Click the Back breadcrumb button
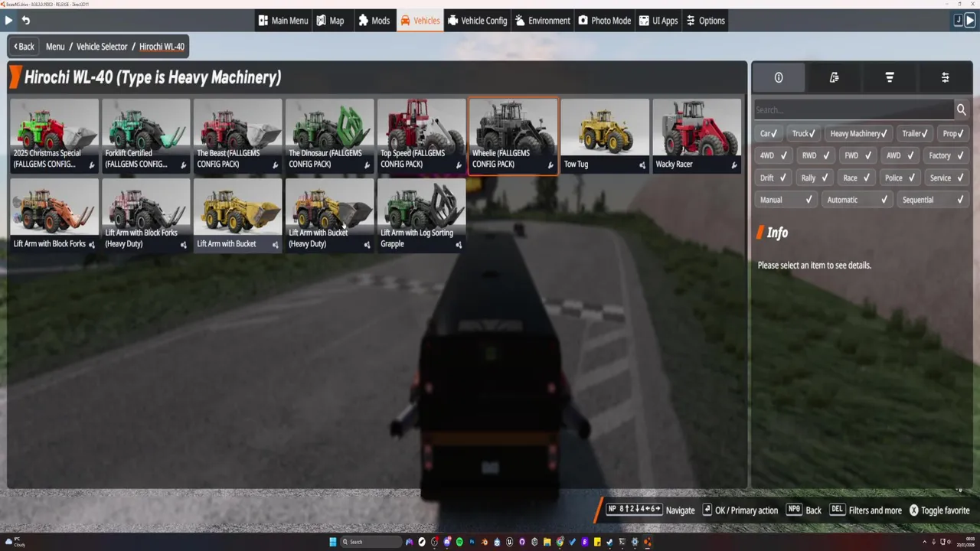Viewport: 980px width, 551px height. tap(24, 47)
